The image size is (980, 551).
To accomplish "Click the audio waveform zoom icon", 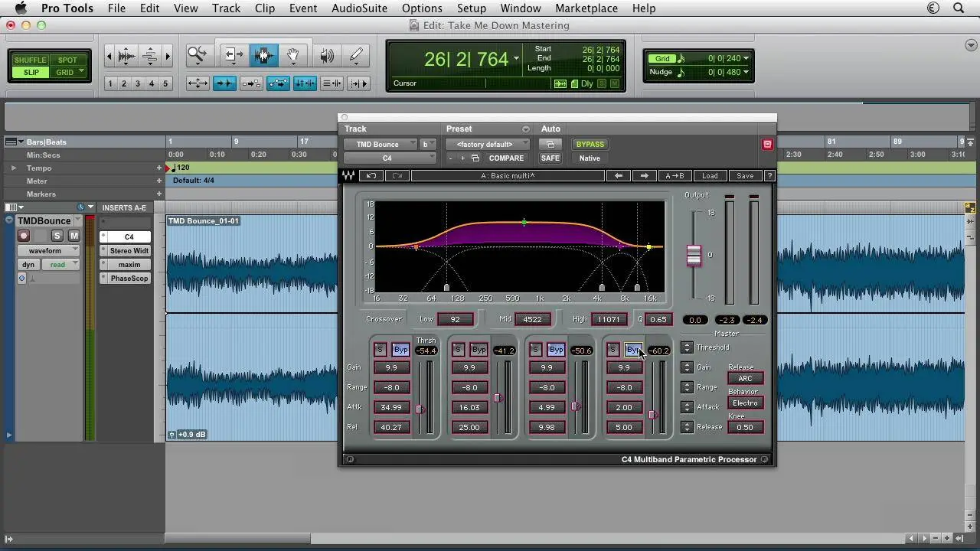I will (127, 56).
